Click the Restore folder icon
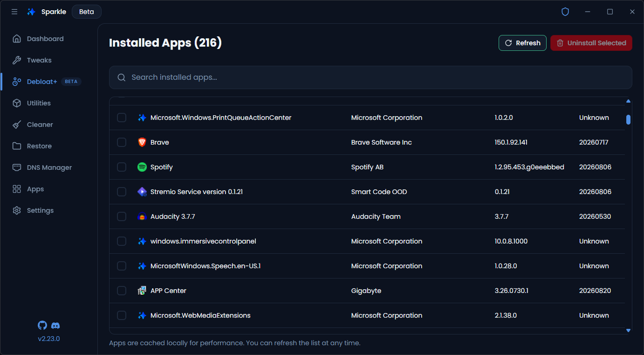 (x=17, y=146)
